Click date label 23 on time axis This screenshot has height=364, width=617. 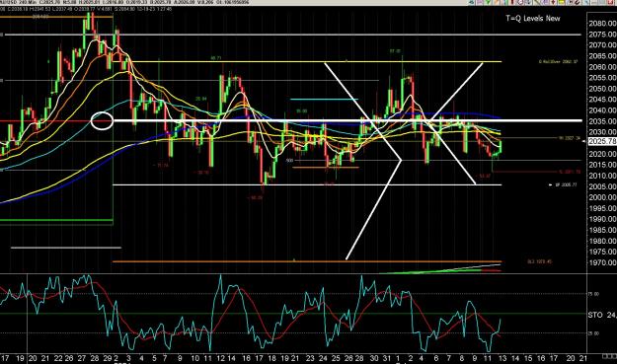[310, 358]
